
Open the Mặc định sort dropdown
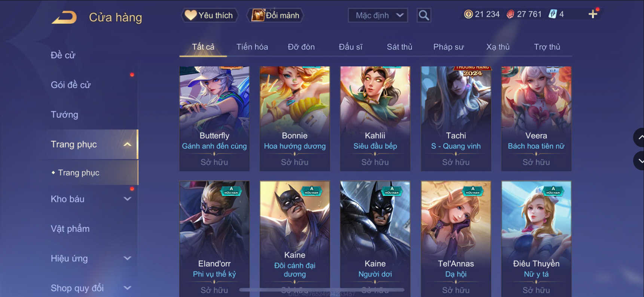[x=378, y=15]
